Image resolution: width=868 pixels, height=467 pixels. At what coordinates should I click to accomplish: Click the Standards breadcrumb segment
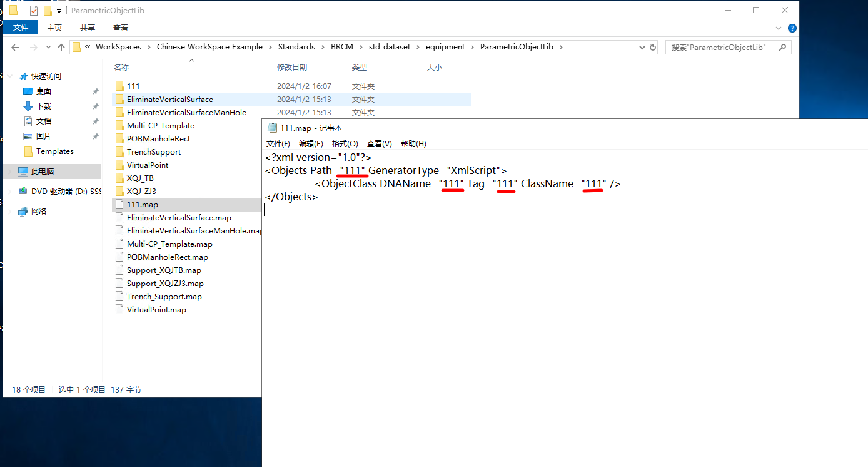(x=296, y=47)
